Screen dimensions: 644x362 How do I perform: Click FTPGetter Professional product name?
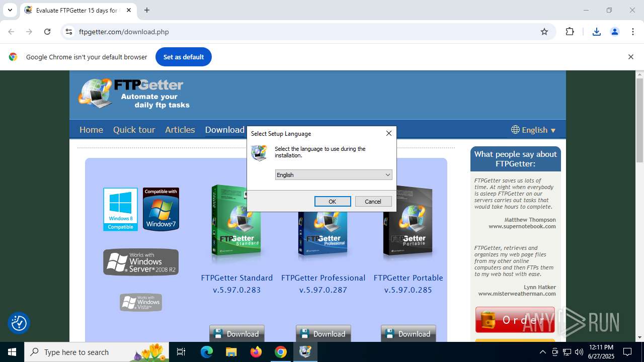coord(323,278)
